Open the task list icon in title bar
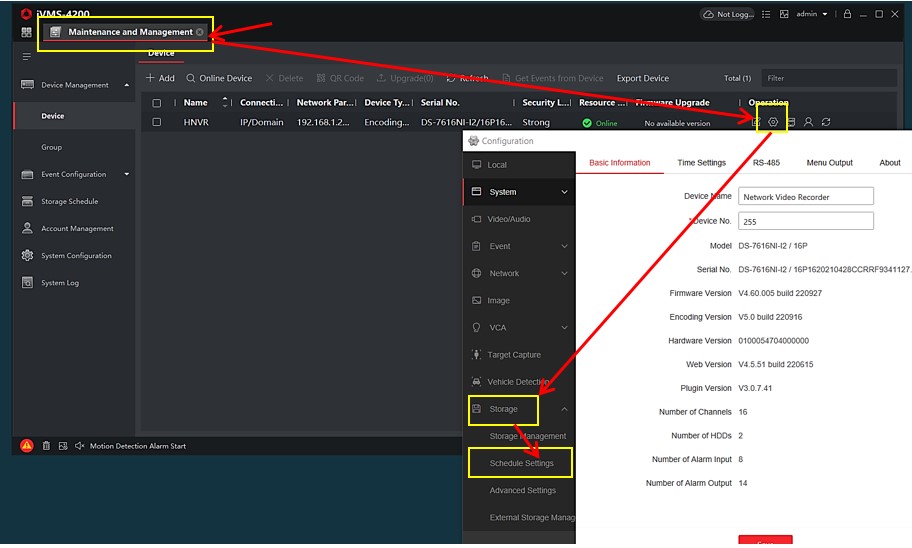The width and height of the screenshot is (912, 548). (766, 14)
